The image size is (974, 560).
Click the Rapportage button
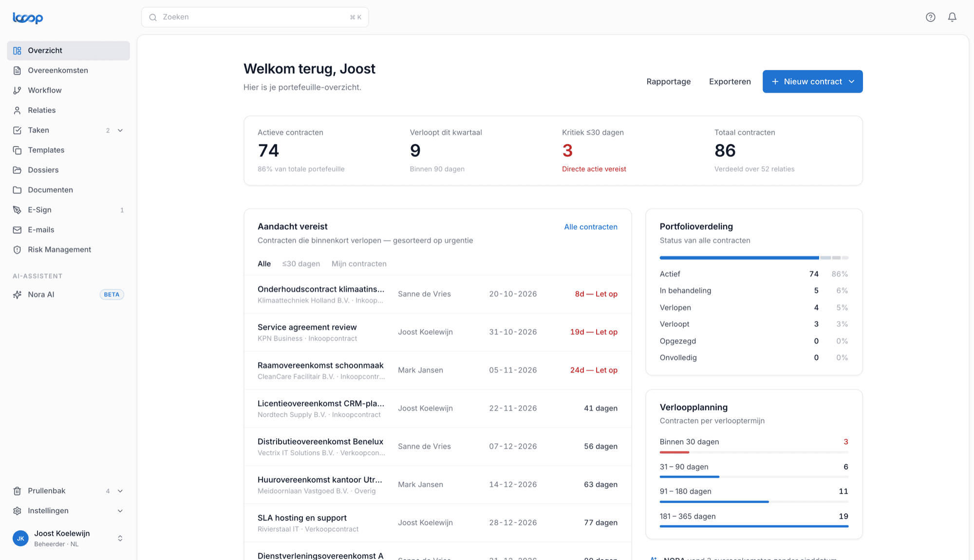coord(669,82)
